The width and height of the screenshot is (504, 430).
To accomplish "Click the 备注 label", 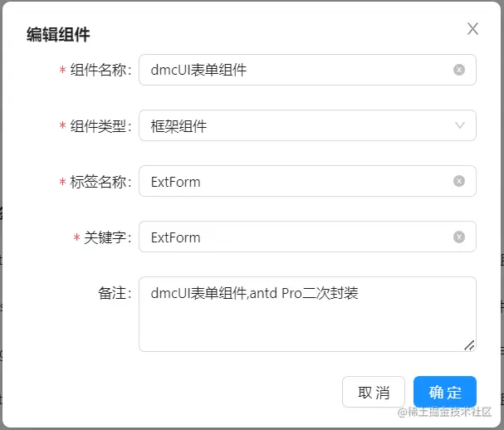I will pyautogui.click(x=114, y=293).
